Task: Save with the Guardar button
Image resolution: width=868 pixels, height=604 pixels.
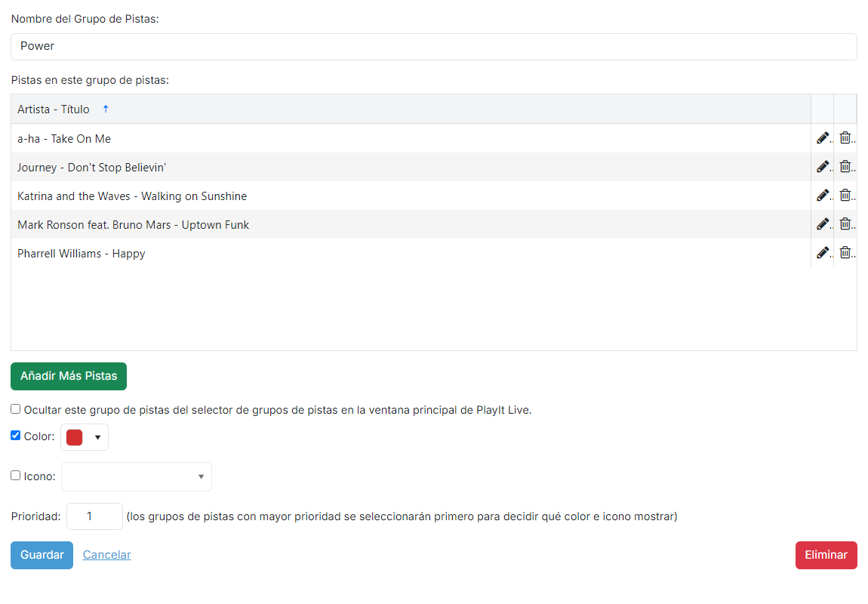Action: pos(42,555)
